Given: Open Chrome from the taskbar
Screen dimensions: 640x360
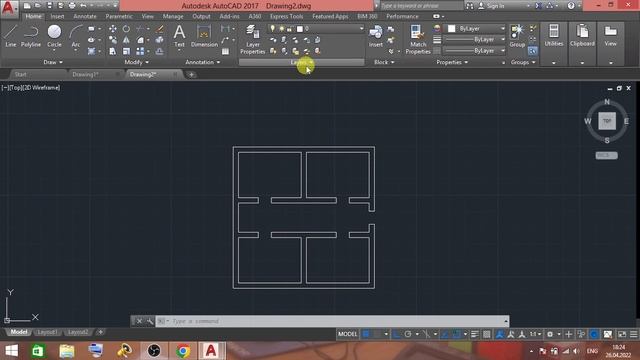Looking at the screenshot, I should (x=183, y=351).
